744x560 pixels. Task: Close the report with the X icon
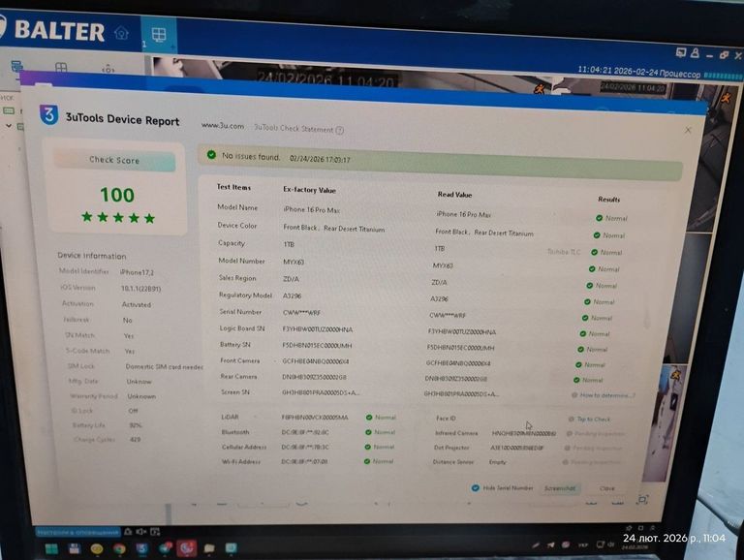688,130
